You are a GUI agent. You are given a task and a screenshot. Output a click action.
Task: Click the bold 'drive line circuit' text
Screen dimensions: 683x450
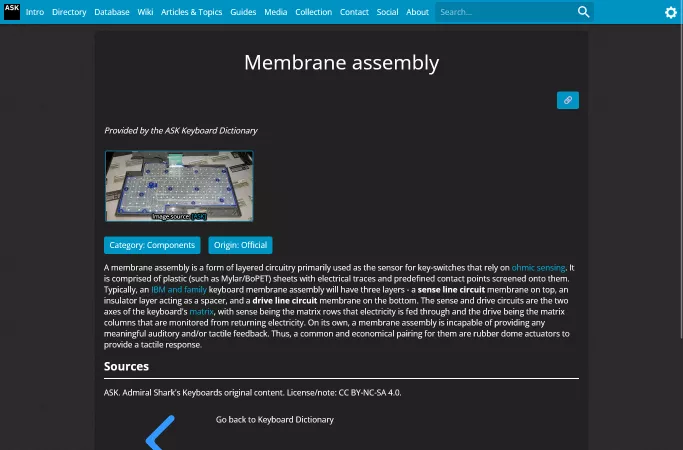285,301
